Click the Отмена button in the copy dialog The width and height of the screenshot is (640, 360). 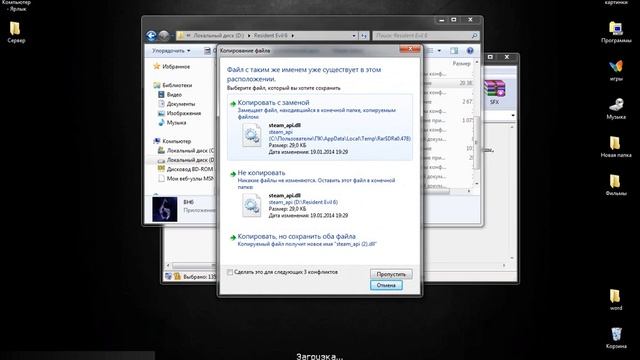[x=386, y=285]
